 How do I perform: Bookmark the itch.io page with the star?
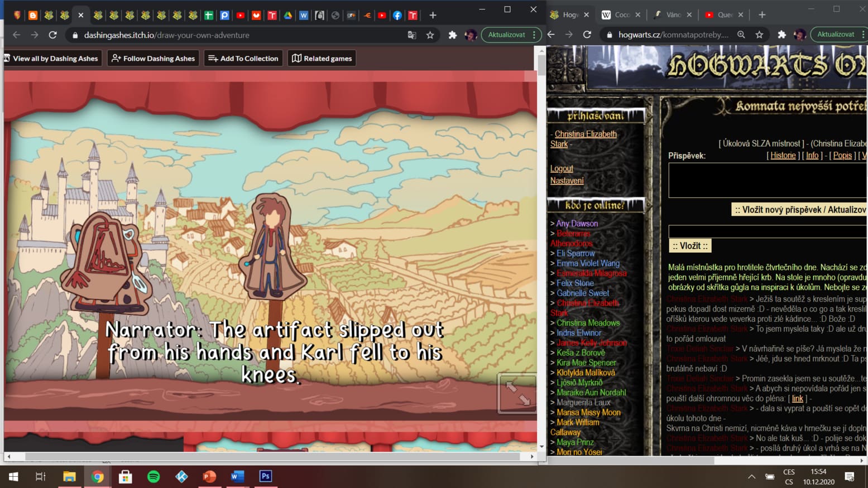click(x=430, y=35)
